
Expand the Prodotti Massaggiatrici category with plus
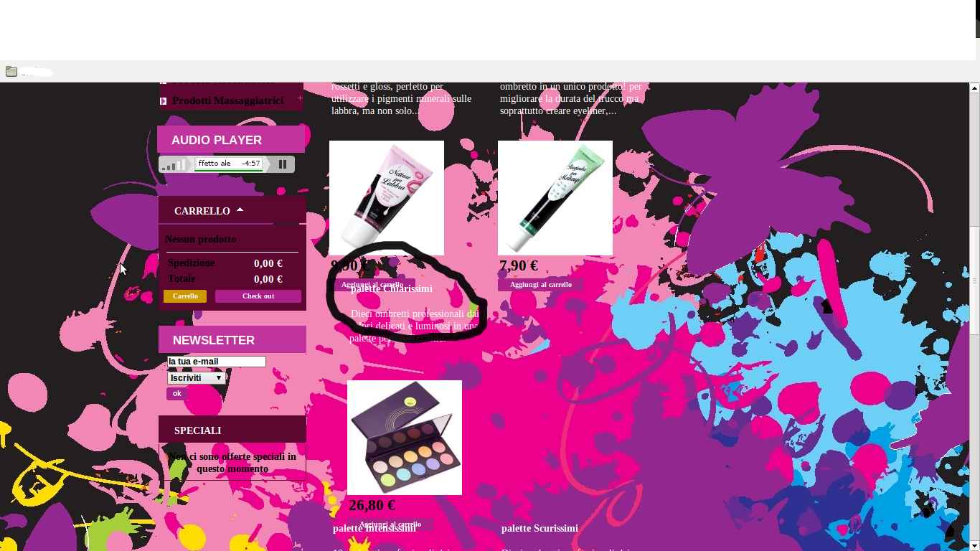[x=300, y=98]
